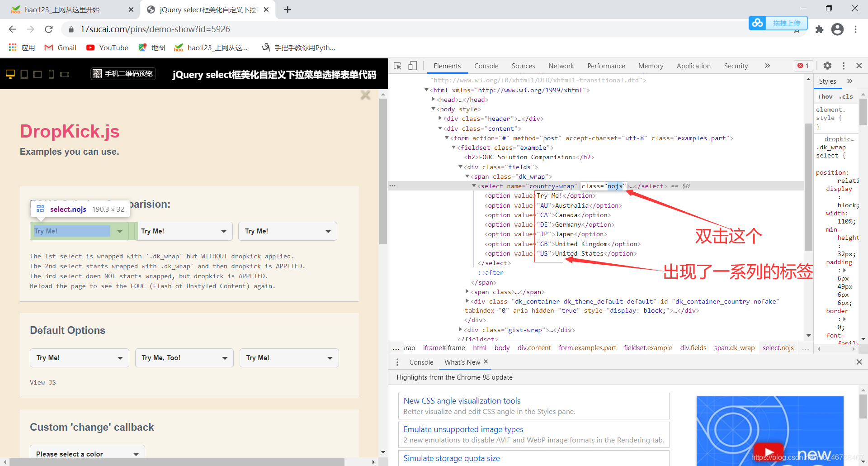The width and height of the screenshot is (868, 466).
Task: Open the Try Me, Too! dropdown
Action: point(184,358)
